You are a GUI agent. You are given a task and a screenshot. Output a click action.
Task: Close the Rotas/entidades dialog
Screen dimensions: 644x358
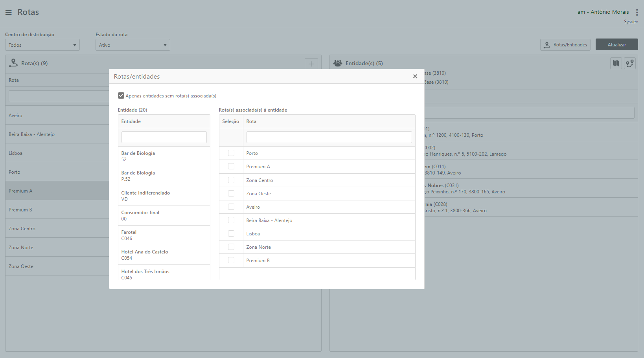[415, 76]
